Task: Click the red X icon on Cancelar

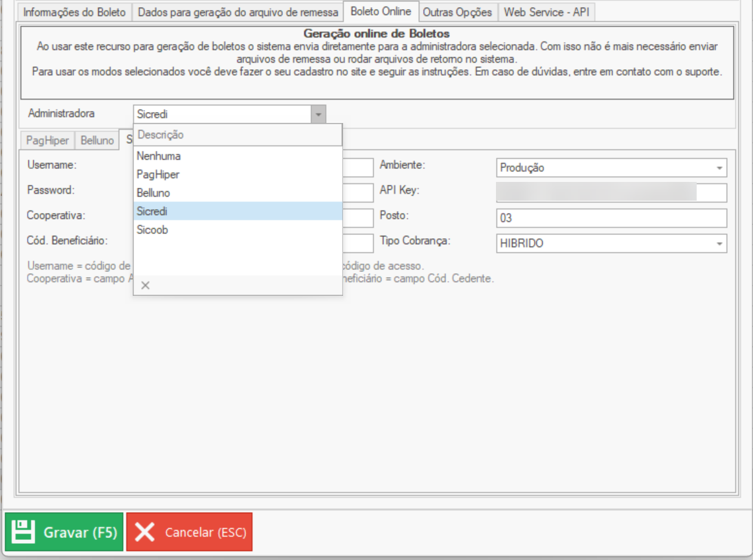Action: pyautogui.click(x=145, y=532)
